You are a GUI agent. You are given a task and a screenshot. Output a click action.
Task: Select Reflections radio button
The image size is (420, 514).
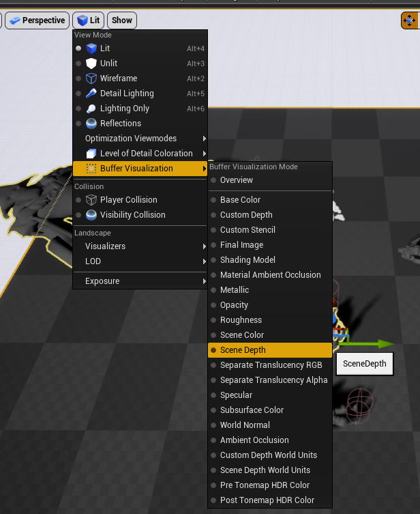tap(78, 124)
